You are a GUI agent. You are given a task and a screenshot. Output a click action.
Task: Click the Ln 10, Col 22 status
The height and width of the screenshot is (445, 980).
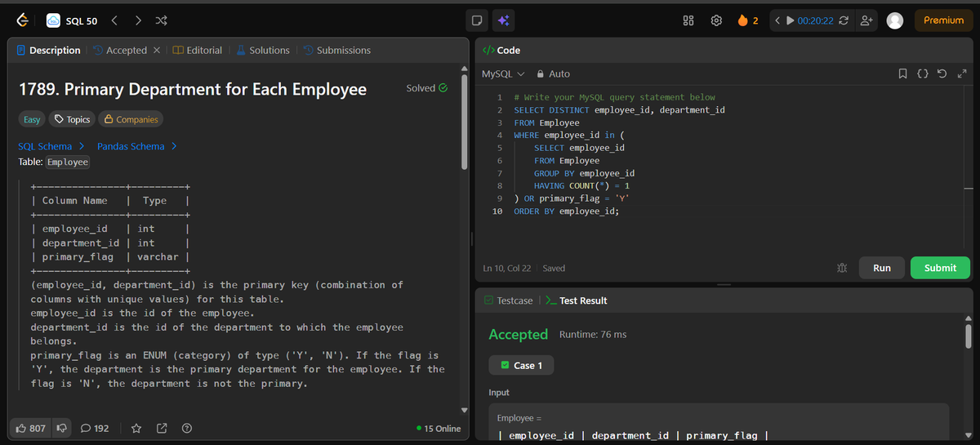tap(507, 268)
